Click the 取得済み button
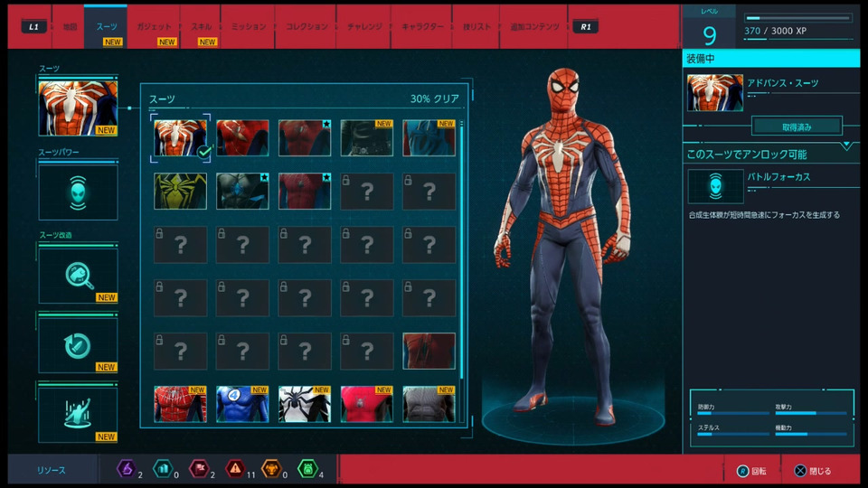Image resolution: width=868 pixels, height=488 pixels. click(797, 127)
